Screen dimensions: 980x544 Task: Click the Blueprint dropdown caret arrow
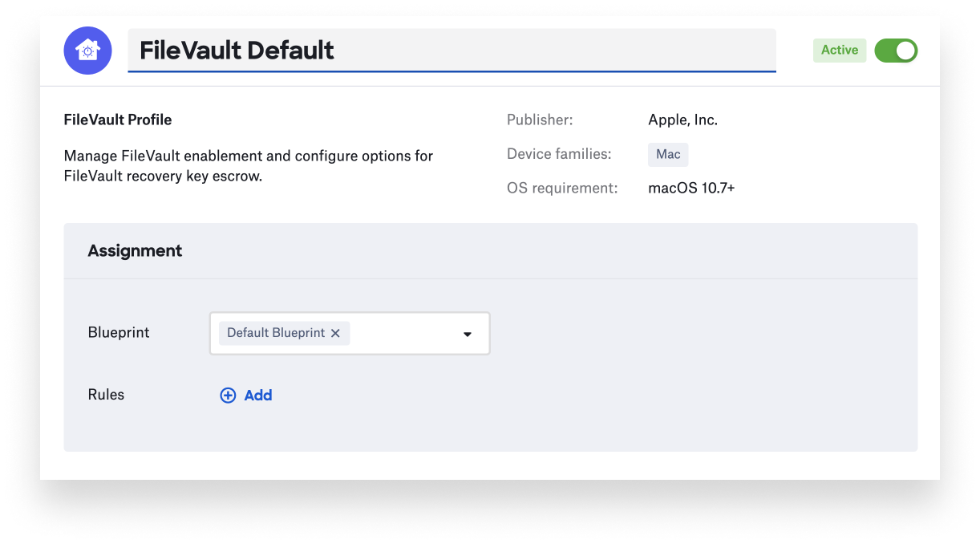click(467, 333)
